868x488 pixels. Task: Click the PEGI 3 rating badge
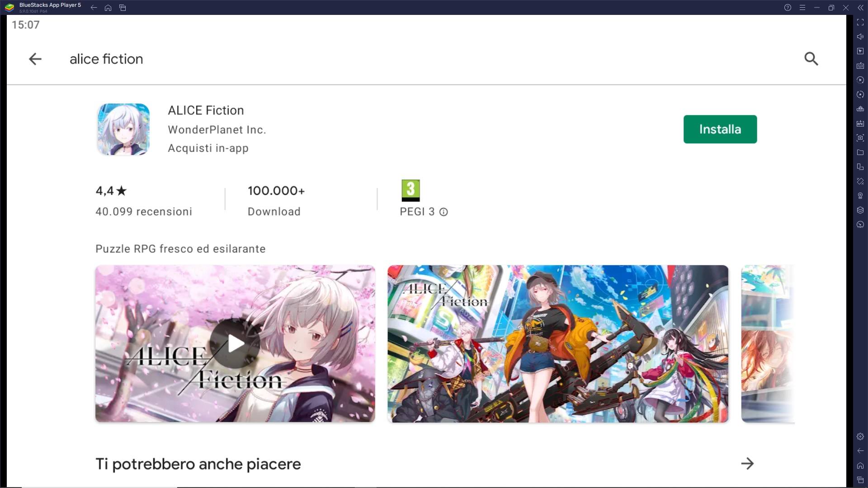coord(410,190)
